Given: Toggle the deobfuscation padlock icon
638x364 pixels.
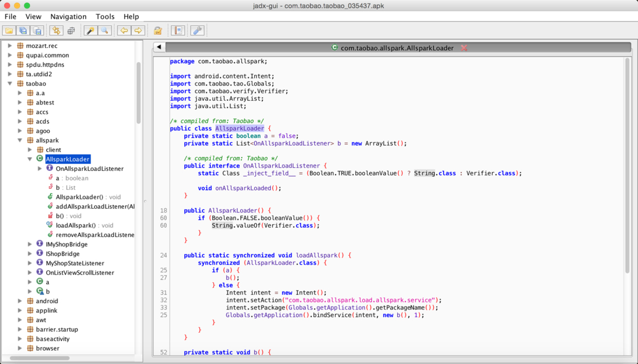Looking at the screenshot, I should (158, 31).
